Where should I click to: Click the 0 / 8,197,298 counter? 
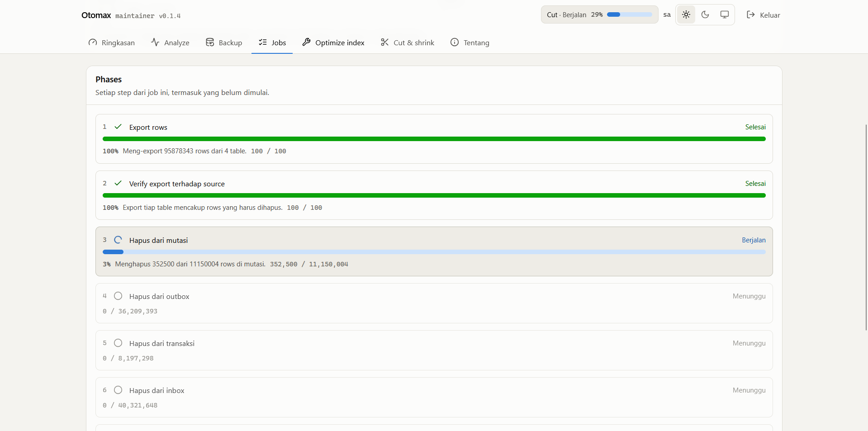(x=128, y=358)
